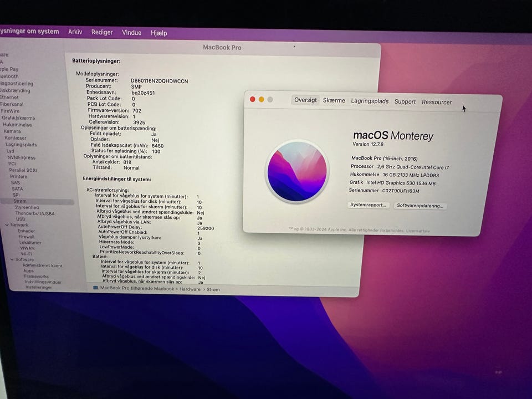
Task: Select Parallel SCSI in the sidebar
Action: click(23, 170)
